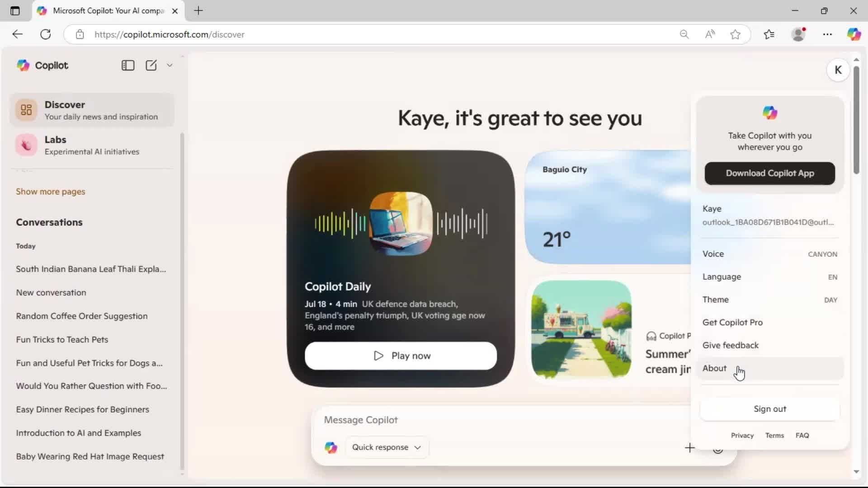This screenshot has height=488, width=868.
Task: Toggle the Copilot sidebar panel icon
Action: tap(128, 66)
